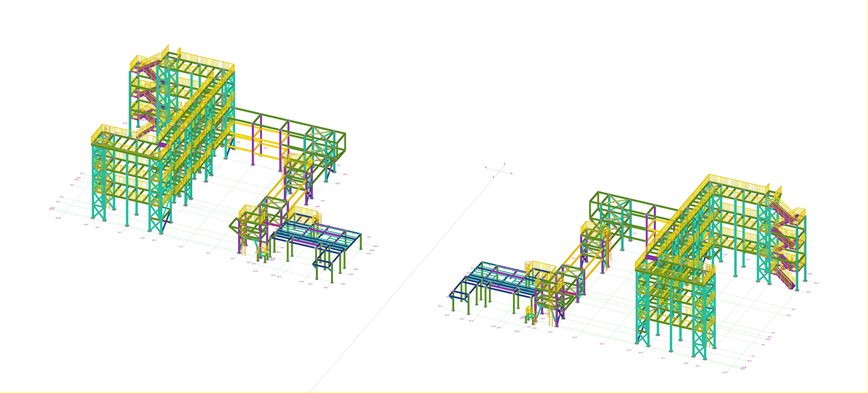This screenshot has width=868, height=393.
Task: Click ES-9 label below the left model tower
Action: click(x=86, y=225)
